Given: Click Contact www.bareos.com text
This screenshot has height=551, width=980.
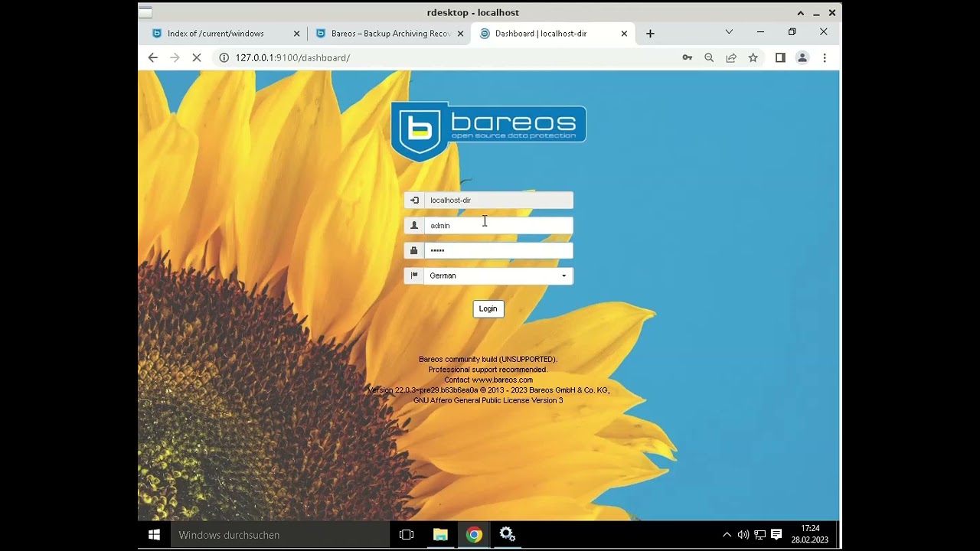Looking at the screenshot, I should click(x=488, y=380).
